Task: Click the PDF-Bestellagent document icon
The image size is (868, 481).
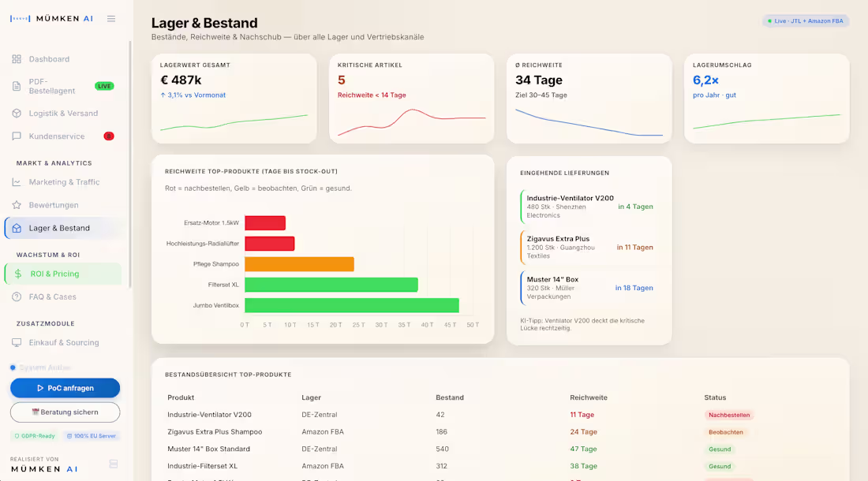Action: click(17, 86)
